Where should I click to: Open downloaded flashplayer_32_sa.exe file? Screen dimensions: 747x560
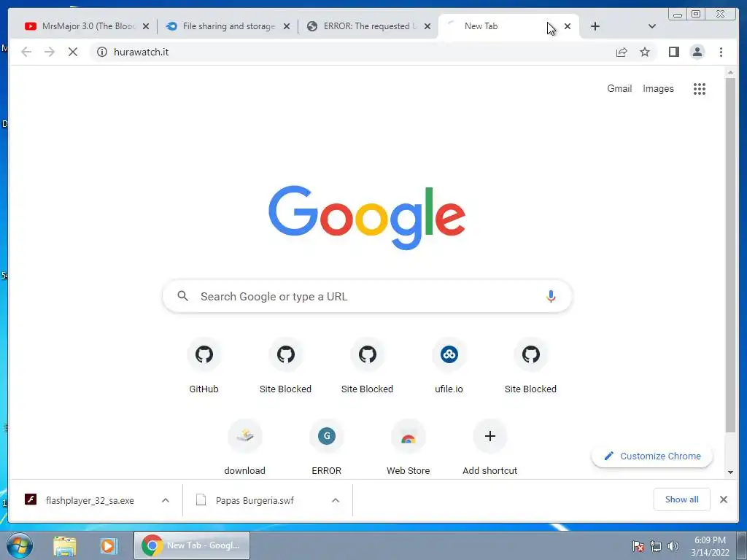click(x=90, y=500)
